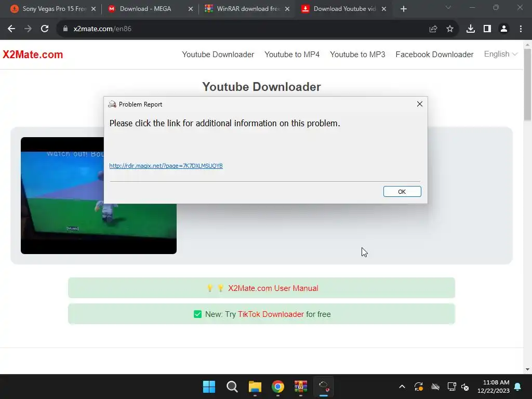The height and width of the screenshot is (399, 532).
Task: Go back using the browser back arrow
Action: 11,29
